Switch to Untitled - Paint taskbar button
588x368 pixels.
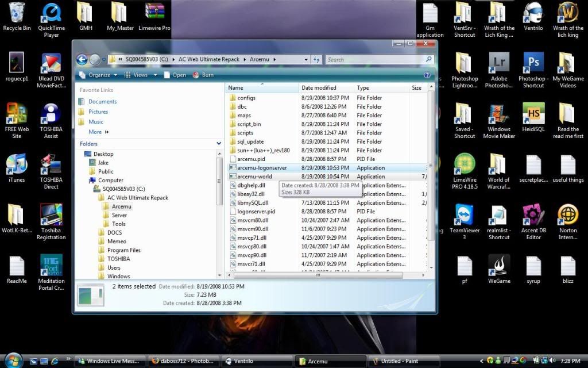coord(405,361)
